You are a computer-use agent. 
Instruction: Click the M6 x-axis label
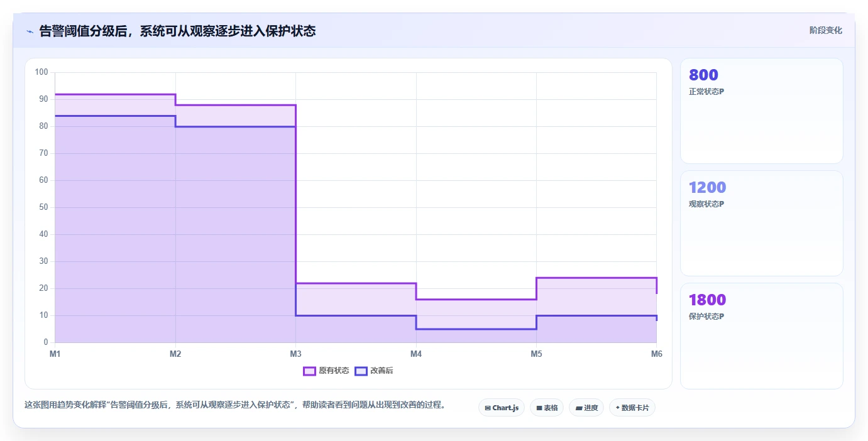point(657,354)
